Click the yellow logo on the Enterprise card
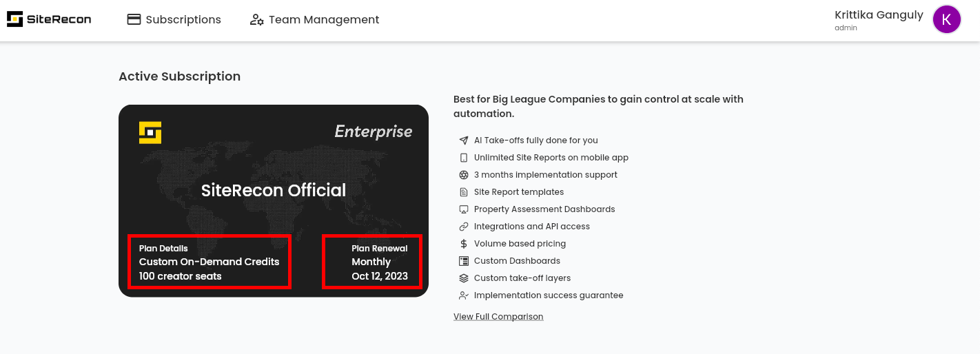 coord(150,133)
